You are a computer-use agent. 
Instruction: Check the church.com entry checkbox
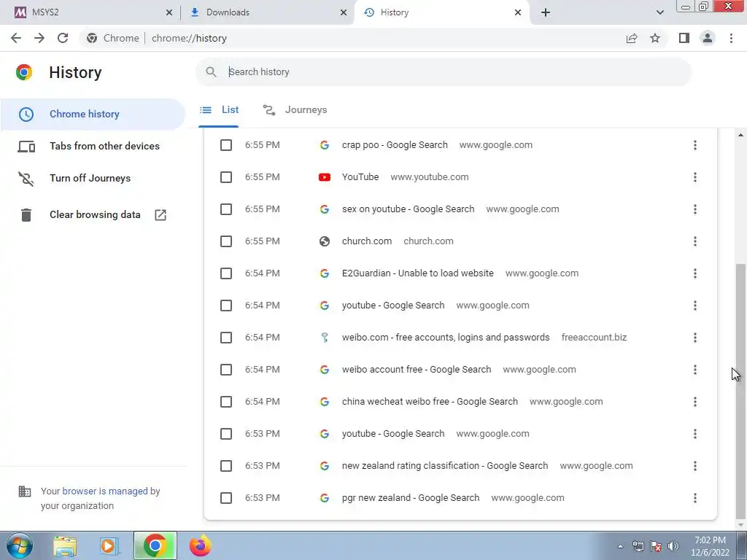226,241
